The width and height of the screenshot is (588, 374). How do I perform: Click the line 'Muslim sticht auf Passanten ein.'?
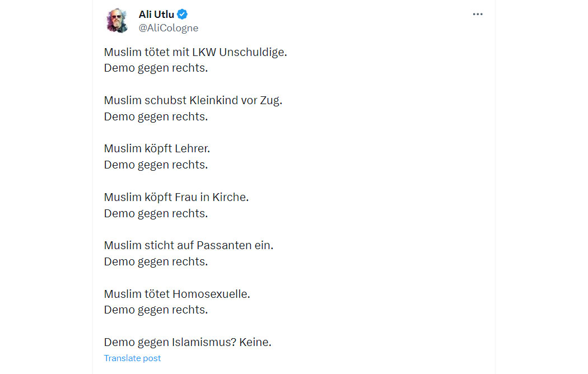coord(189,245)
